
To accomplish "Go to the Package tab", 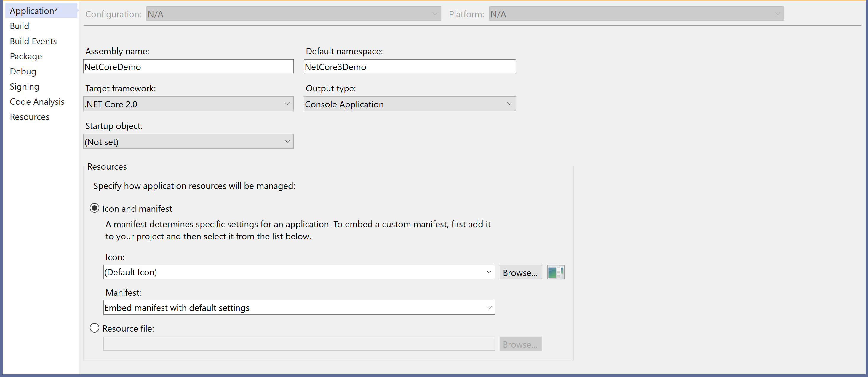I will coord(26,56).
